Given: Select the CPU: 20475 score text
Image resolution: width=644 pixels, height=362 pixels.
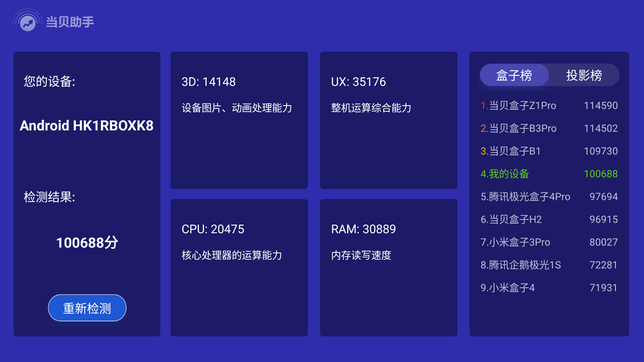Looking at the screenshot, I should [213, 229].
